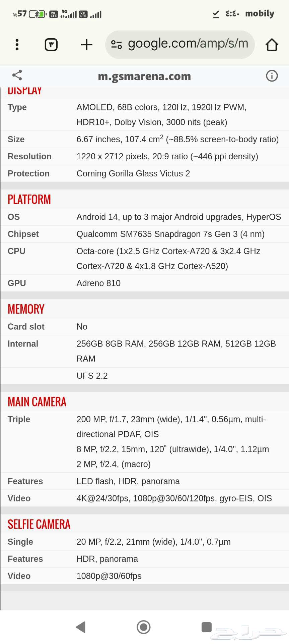
Task: Tap the m.gsmarena.com header title
Action: coord(144,76)
